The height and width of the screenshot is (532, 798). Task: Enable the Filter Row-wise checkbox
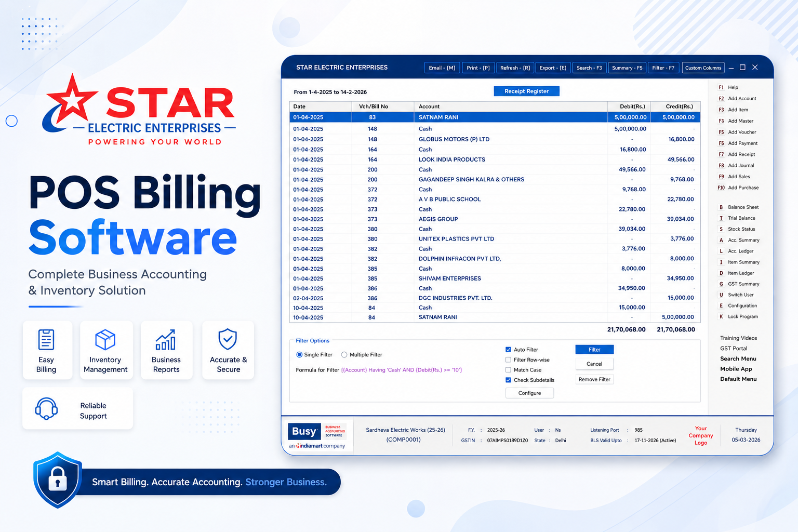pyautogui.click(x=508, y=360)
